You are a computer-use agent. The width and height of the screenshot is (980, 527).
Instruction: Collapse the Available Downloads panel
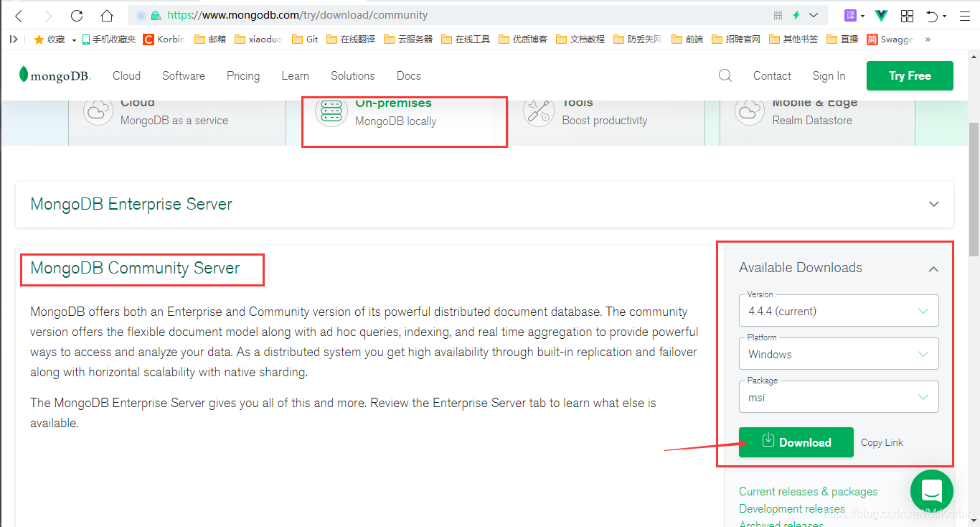tap(933, 269)
